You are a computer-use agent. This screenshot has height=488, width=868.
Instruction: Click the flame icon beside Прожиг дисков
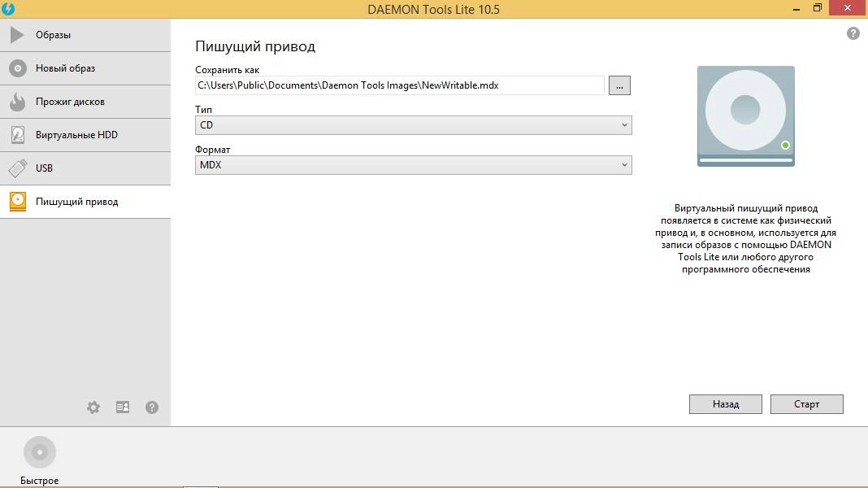(x=18, y=102)
